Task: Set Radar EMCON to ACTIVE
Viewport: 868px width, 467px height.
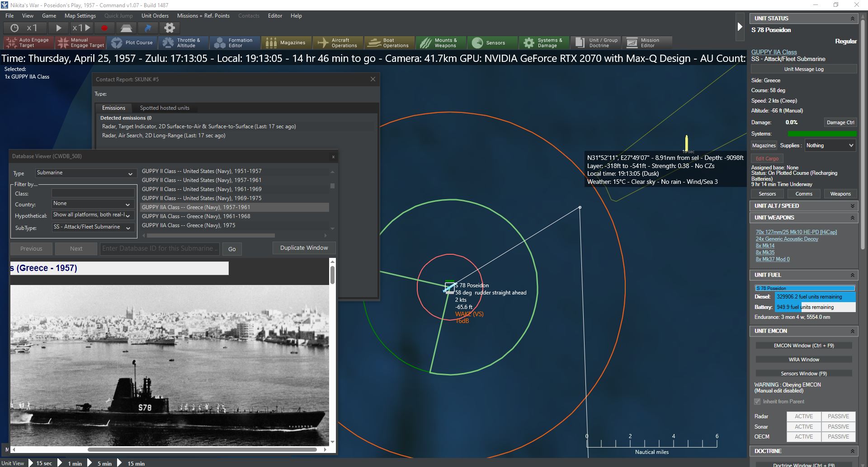Action: point(804,416)
